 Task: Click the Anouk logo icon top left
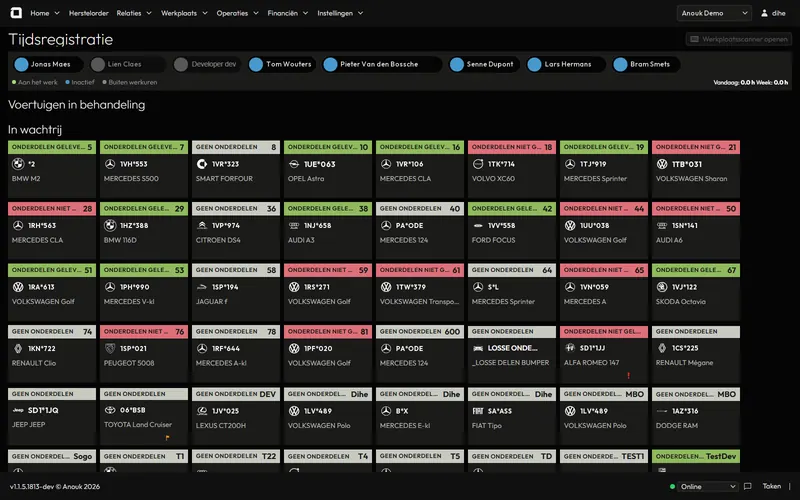[16, 13]
